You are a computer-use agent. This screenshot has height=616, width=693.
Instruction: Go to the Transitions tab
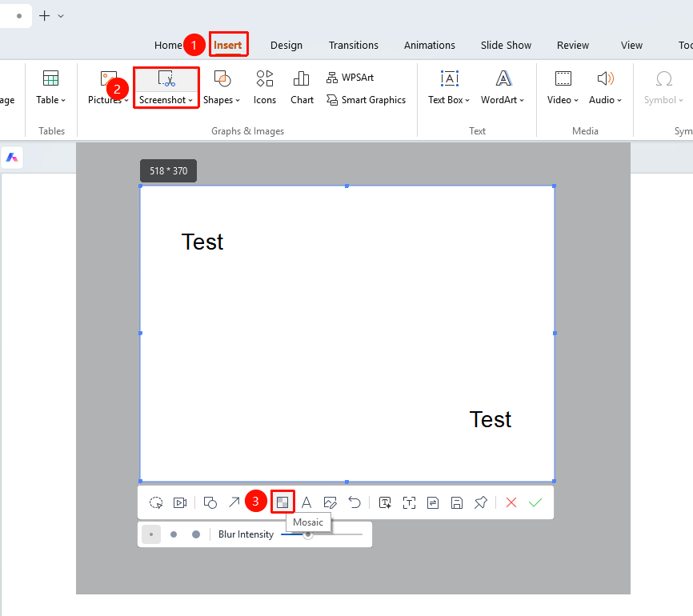pyautogui.click(x=354, y=45)
